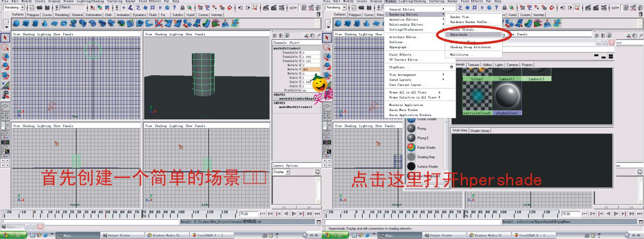Screen dimensions: 644x239
Task: Click the Phong E shader icon in Hypershade
Action: tap(411, 138)
